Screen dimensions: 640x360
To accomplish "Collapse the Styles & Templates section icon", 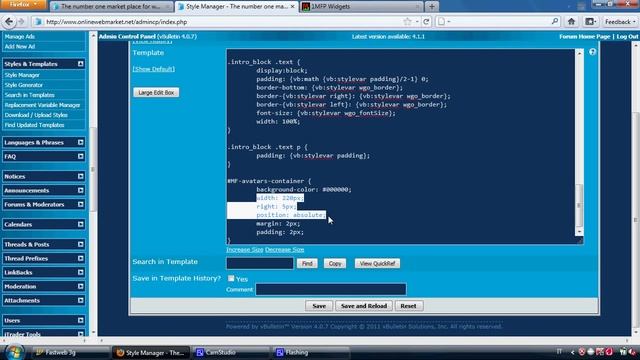I will coord(80,64).
